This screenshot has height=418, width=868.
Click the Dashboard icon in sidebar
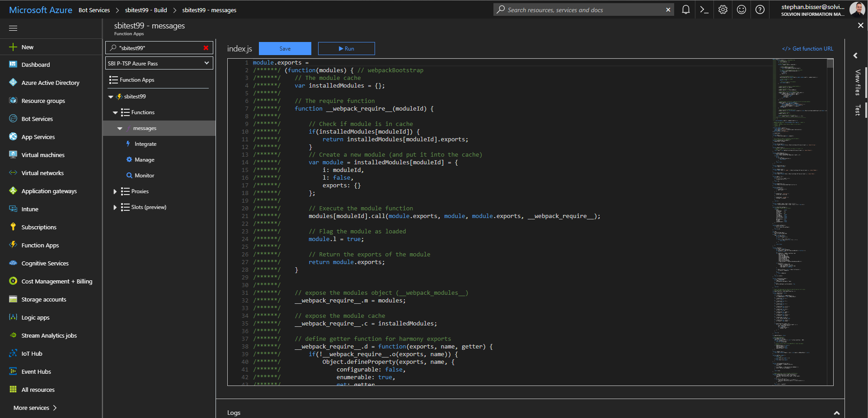(13, 65)
